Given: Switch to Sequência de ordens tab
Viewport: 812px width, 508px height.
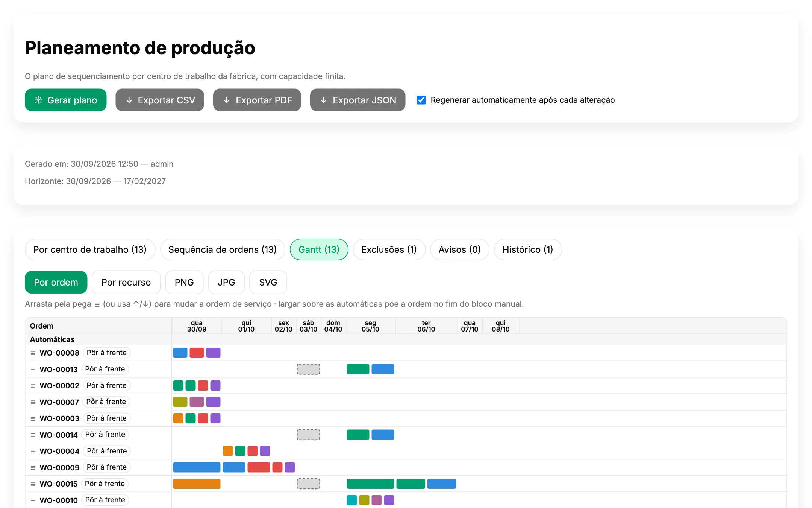Looking at the screenshot, I should [x=223, y=249].
